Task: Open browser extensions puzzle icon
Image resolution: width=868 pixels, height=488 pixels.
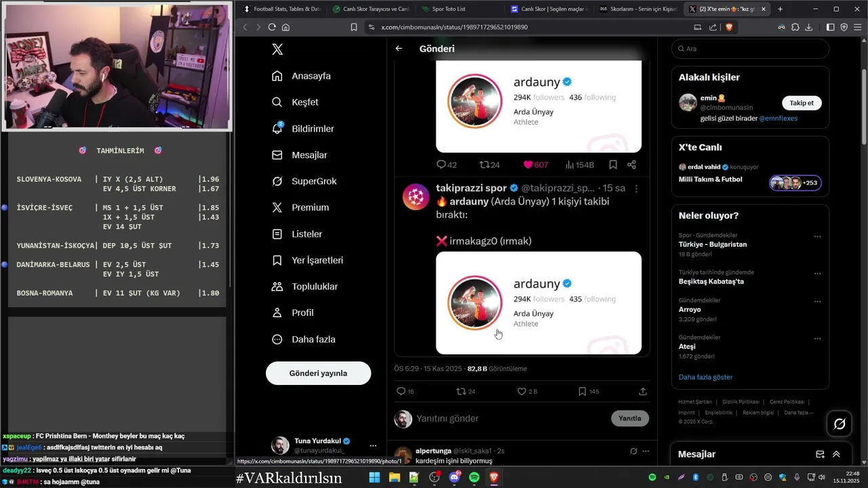Action: click(x=795, y=27)
